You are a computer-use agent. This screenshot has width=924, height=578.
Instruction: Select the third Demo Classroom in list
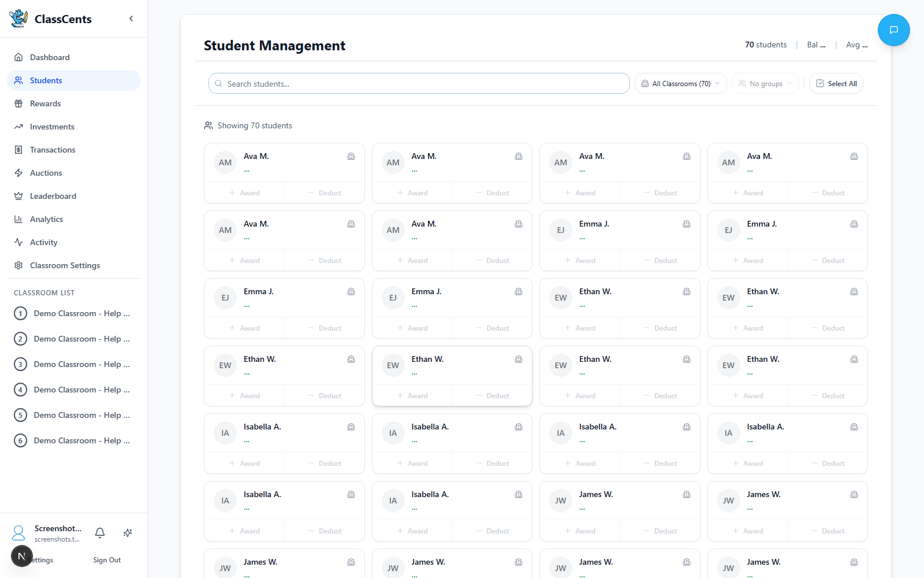73,364
